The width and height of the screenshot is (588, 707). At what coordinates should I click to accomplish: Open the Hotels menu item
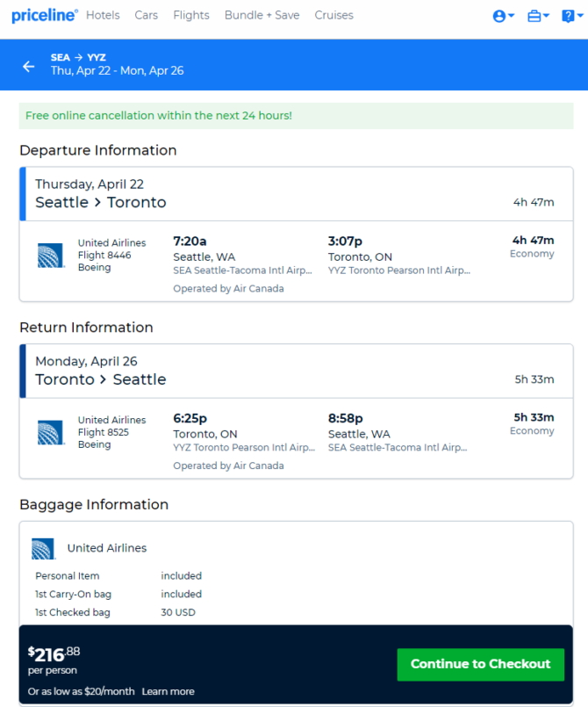[x=103, y=15]
